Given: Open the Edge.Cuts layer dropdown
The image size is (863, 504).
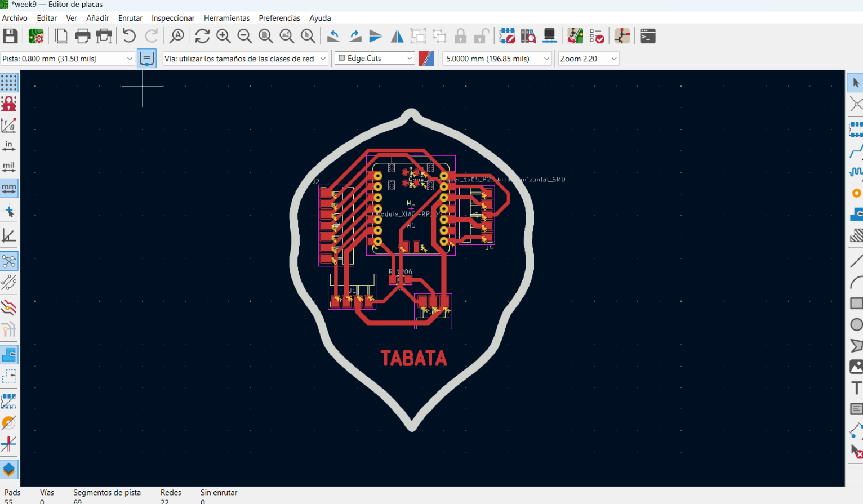Looking at the screenshot, I should 375,59.
